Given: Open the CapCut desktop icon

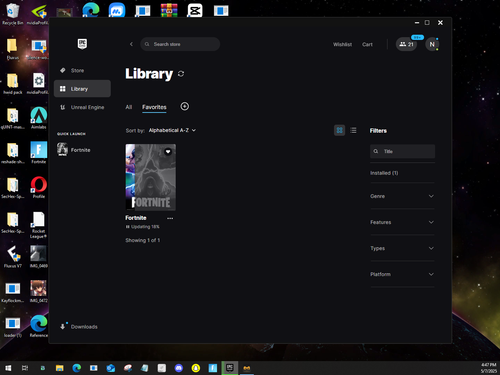Looking at the screenshot, I should point(195,10).
